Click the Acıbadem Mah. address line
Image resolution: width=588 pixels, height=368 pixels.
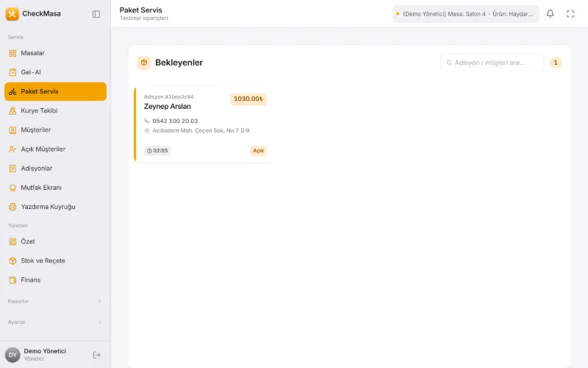[x=201, y=131]
